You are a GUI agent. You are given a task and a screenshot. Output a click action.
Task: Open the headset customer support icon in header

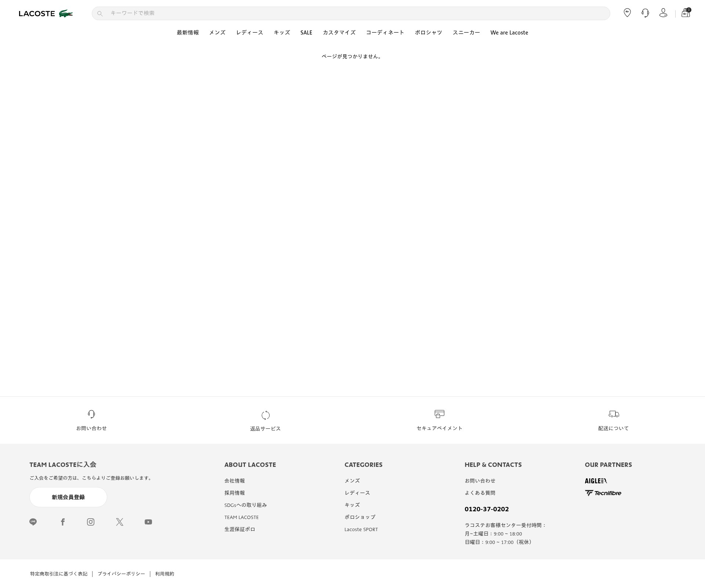coord(645,13)
